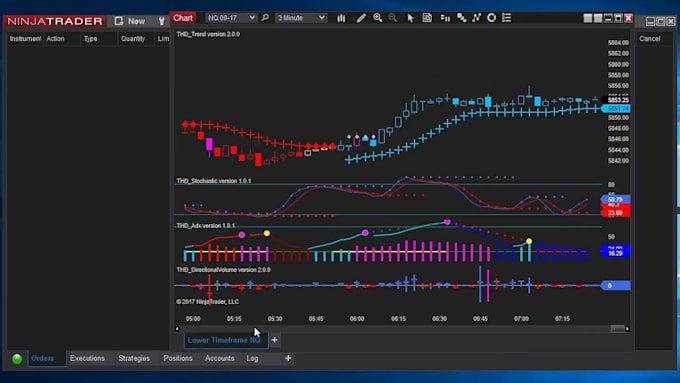The height and width of the screenshot is (383, 680).
Task: Click the THD_Adx version 1.0.1 label
Action: point(206,226)
